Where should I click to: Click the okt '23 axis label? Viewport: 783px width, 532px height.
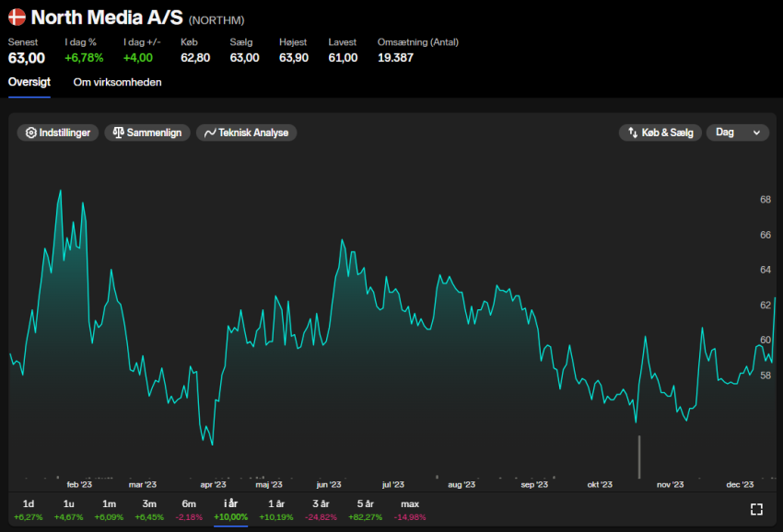point(600,484)
